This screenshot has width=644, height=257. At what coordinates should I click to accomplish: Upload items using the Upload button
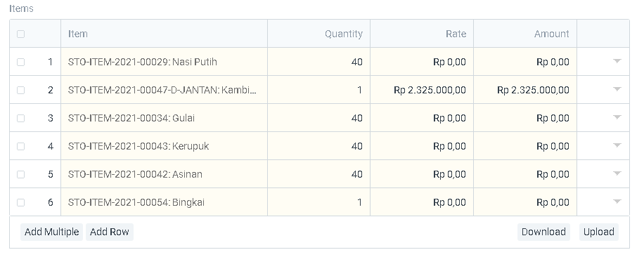click(x=599, y=232)
